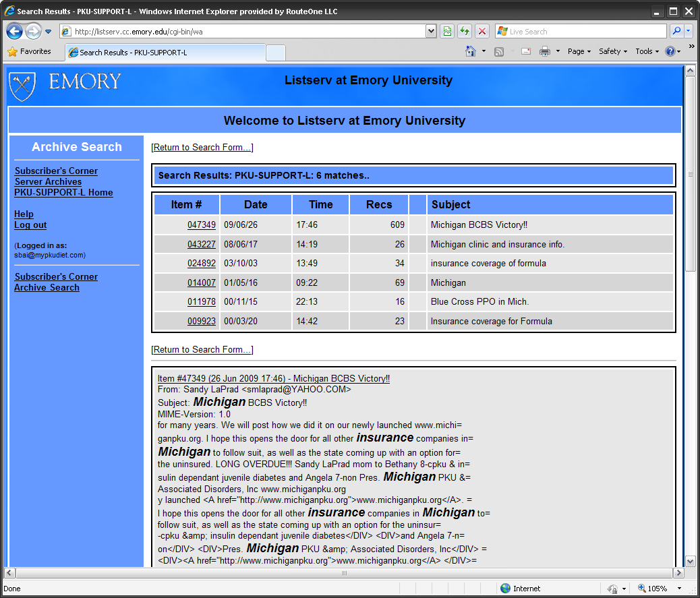
Task: Click the top Return to Search Form link
Action: tap(202, 147)
